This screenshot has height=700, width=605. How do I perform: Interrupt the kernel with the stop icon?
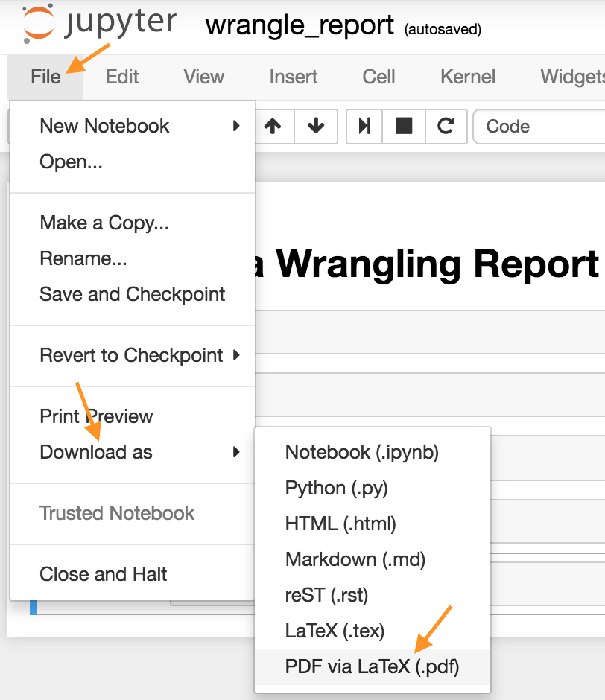[404, 127]
